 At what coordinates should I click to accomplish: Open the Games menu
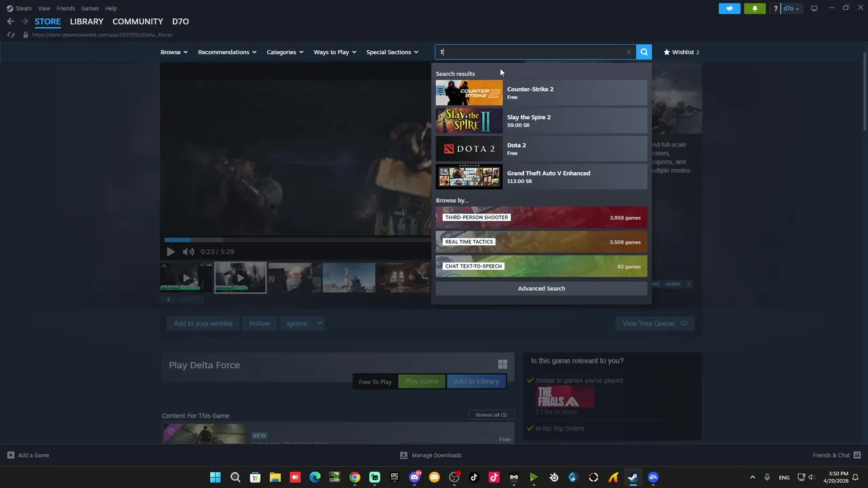pyautogui.click(x=90, y=8)
